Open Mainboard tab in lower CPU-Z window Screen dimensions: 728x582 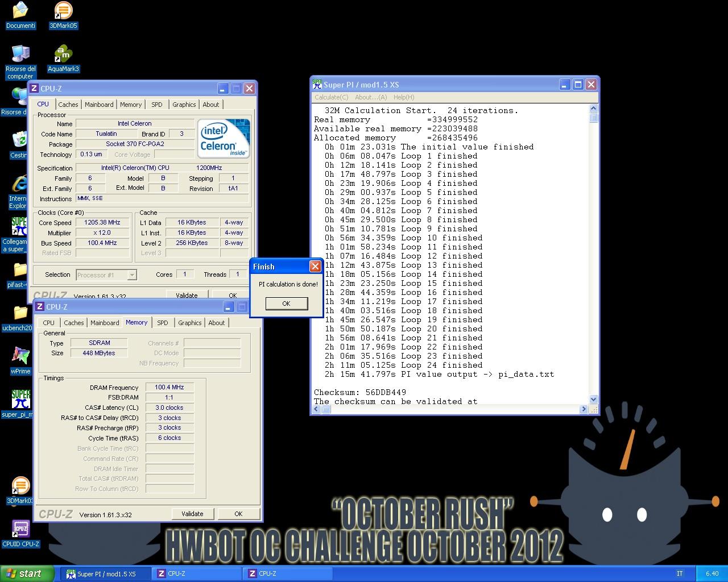(x=105, y=323)
